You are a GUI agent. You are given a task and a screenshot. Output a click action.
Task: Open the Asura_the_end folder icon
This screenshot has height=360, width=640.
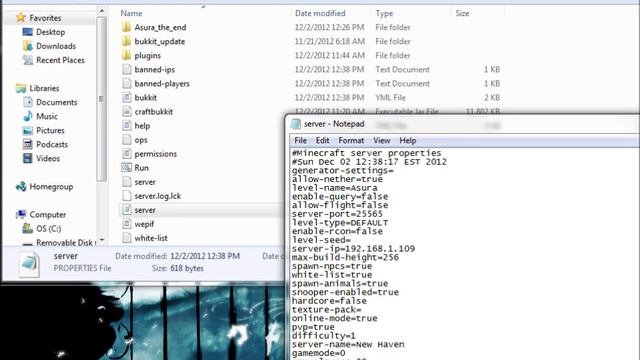coord(127,27)
